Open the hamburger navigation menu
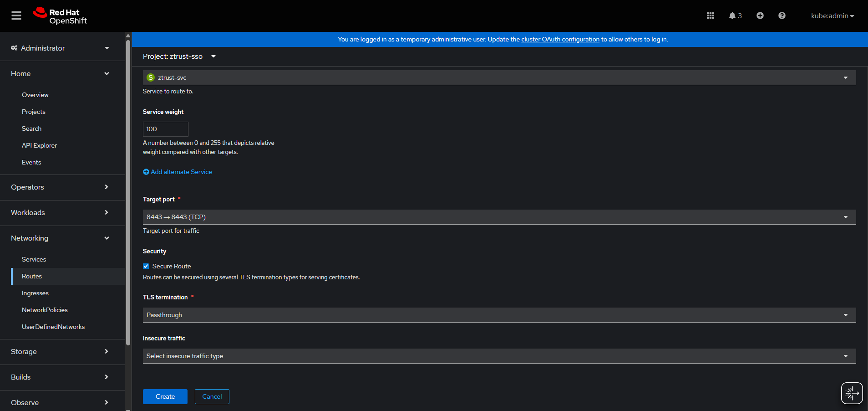The height and width of the screenshot is (411, 868). 16,16
